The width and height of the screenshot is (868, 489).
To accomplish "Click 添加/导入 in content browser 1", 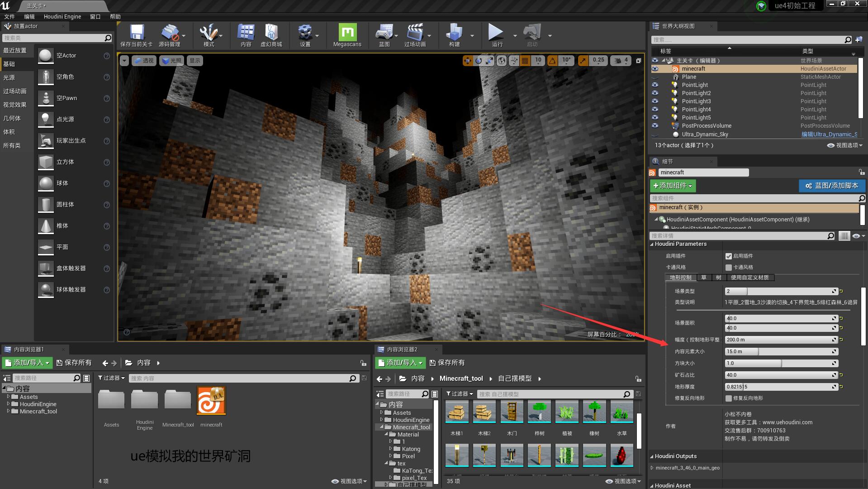I will (27, 363).
